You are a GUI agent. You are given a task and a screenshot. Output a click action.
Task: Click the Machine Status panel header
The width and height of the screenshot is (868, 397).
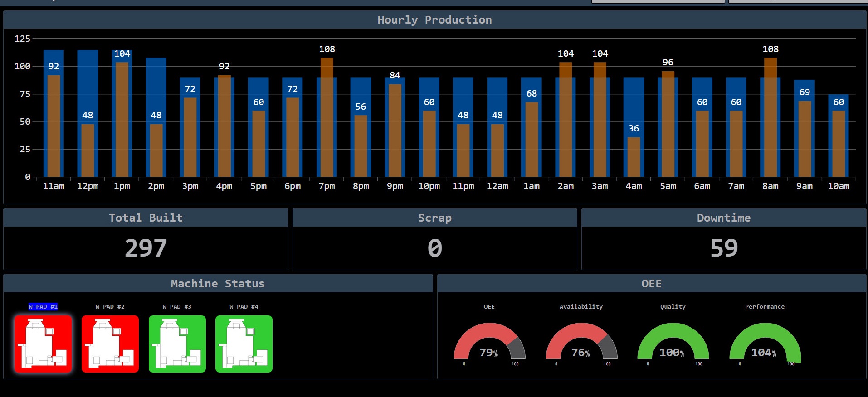tap(218, 284)
